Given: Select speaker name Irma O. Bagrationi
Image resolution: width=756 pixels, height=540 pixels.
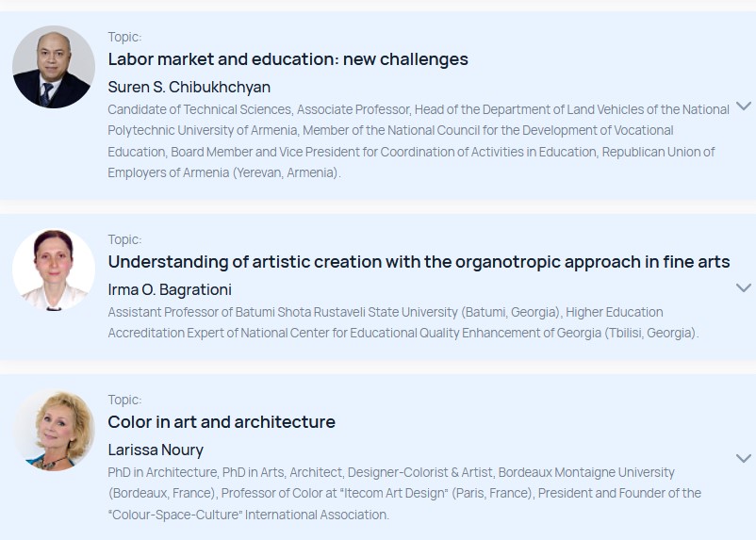Looking at the screenshot, I should click(170, 289).
